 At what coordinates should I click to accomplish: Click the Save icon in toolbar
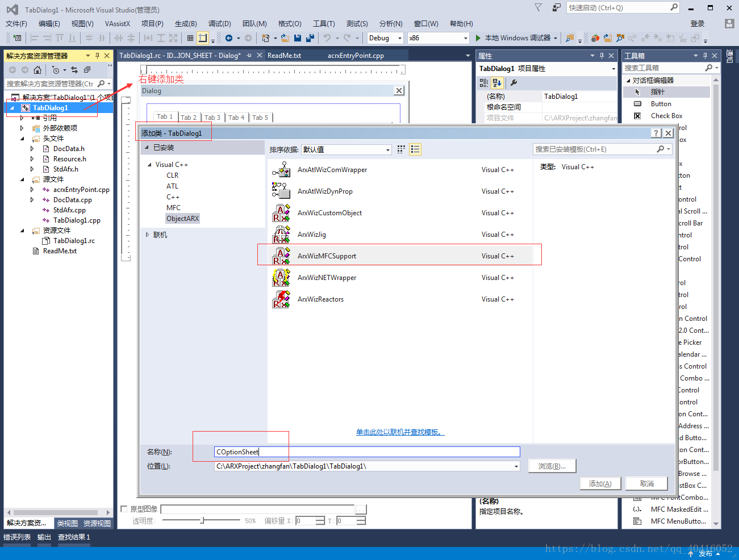(298, 38)
